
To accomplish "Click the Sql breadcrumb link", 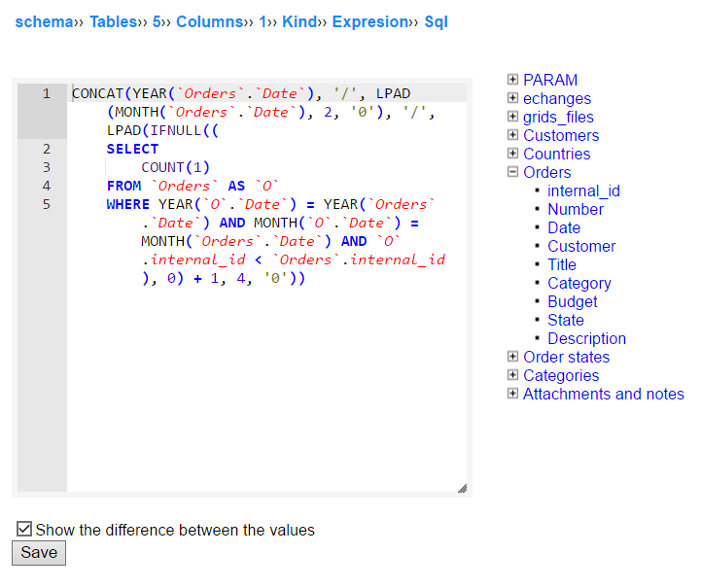I will (x=436, y=22).
